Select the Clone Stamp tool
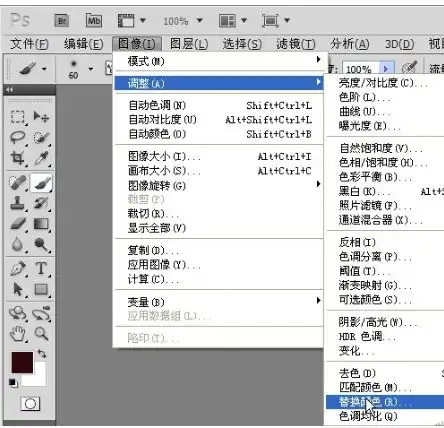444x428 pixels. click(x=18, y=203)
